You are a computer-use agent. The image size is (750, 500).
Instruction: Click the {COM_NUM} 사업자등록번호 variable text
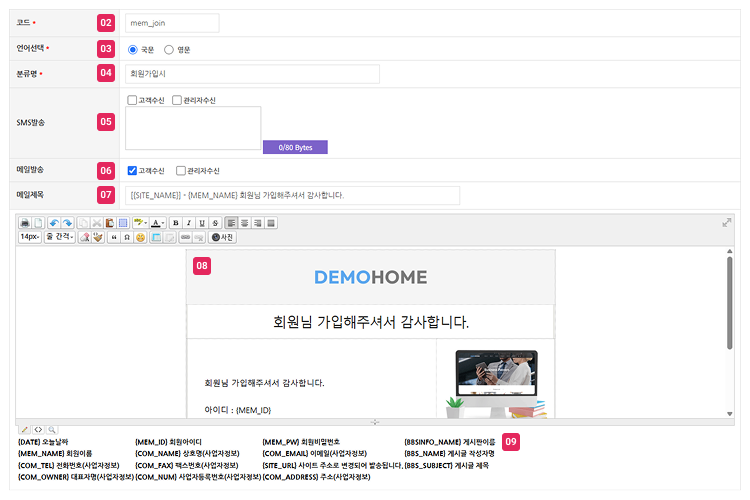(198, 477)
